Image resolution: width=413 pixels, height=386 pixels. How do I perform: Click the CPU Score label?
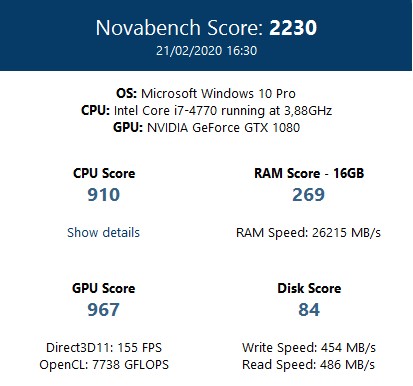point(104,173)
